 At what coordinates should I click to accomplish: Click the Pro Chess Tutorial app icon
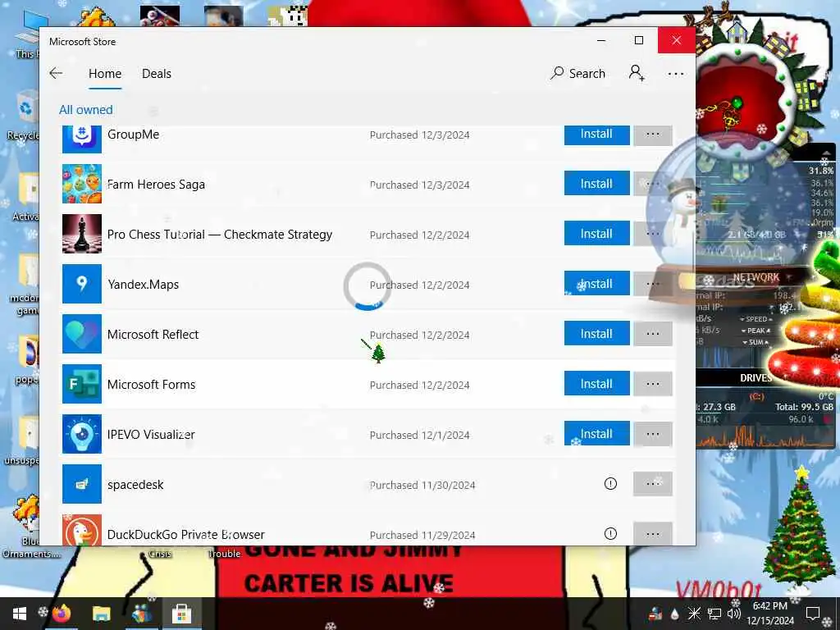82,234
